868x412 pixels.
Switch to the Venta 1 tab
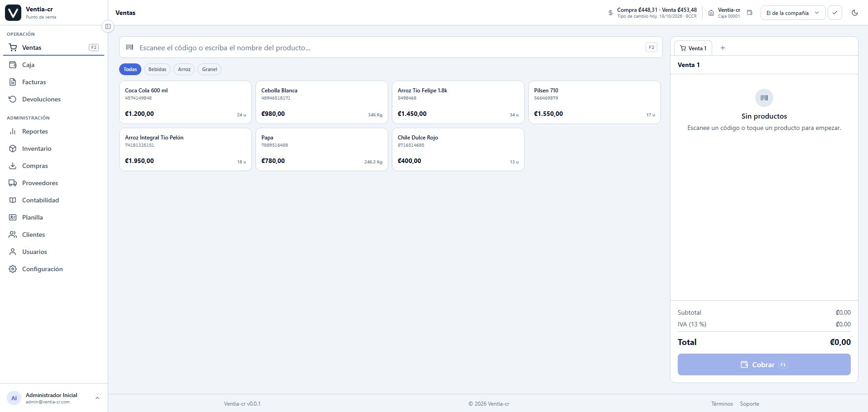(x=693, y=48)
